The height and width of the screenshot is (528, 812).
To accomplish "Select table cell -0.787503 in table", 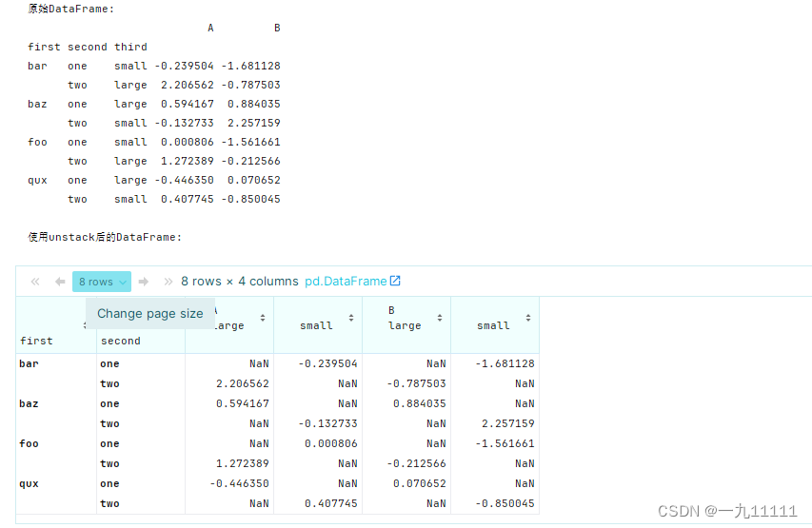I will coord(416,383).
